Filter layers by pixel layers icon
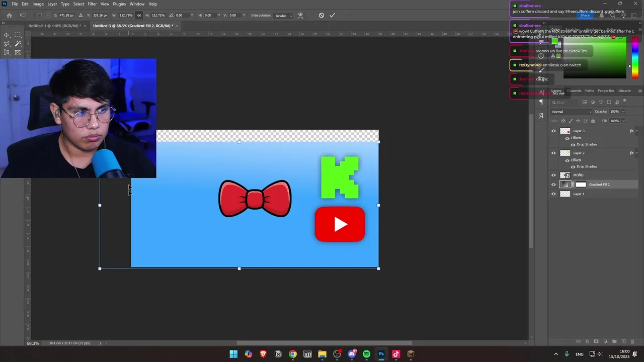The width and height of the screenshot is (644, 362). pyautogui.click(x=585, y=103)
